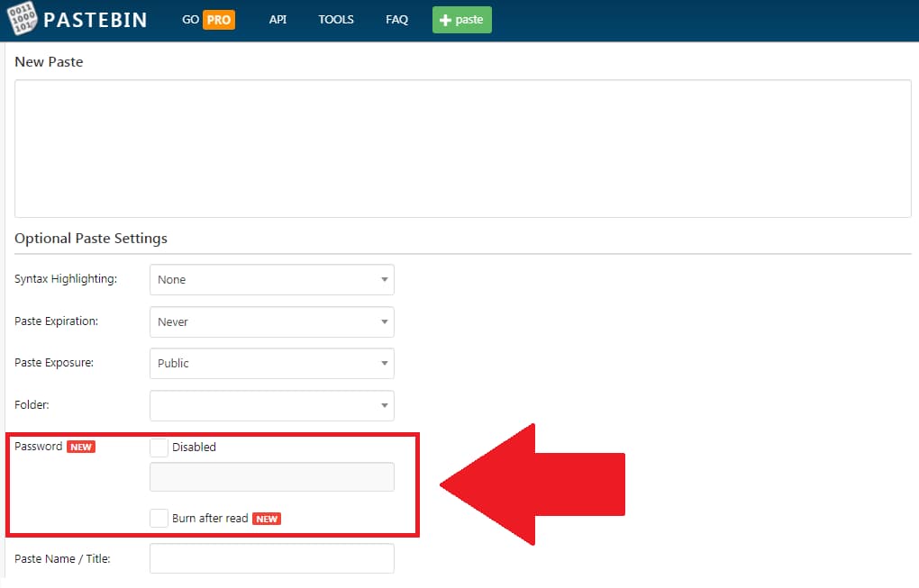Navigate to the TOOLS menu
Screen dimensions: 919x588
335,19
